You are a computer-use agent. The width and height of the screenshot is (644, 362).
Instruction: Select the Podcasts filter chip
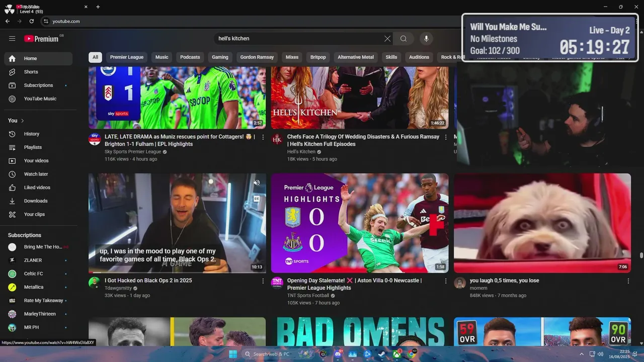pyautogui.click(x=190, y=57)
